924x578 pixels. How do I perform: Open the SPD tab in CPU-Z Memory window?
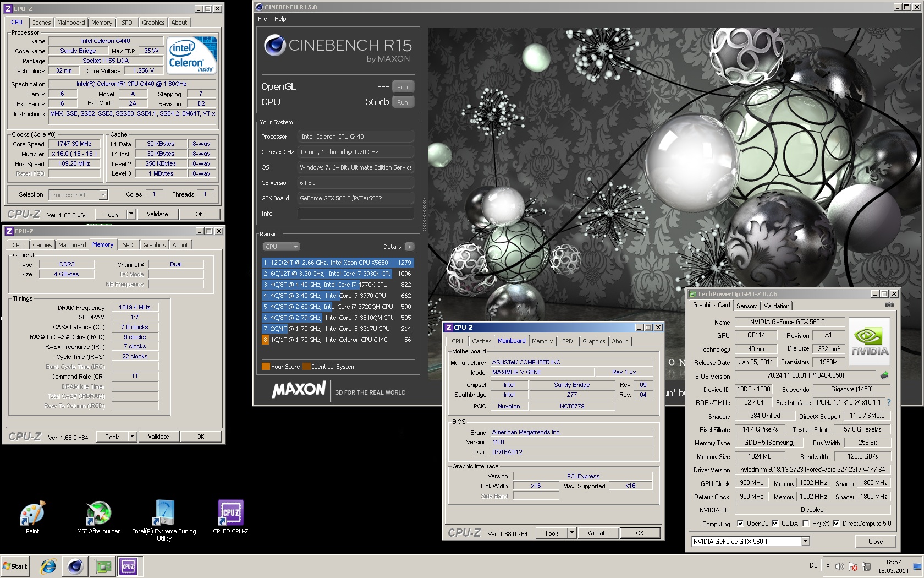(128, 245)
